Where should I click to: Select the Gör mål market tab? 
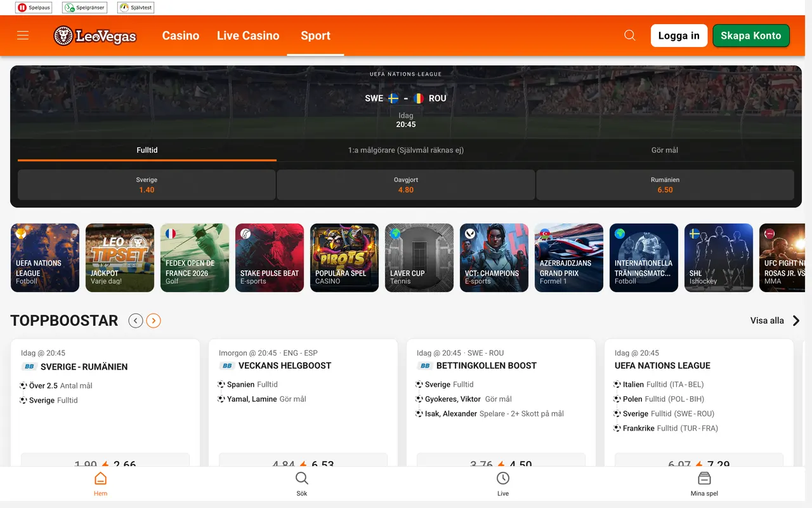(x=665, y=150)
